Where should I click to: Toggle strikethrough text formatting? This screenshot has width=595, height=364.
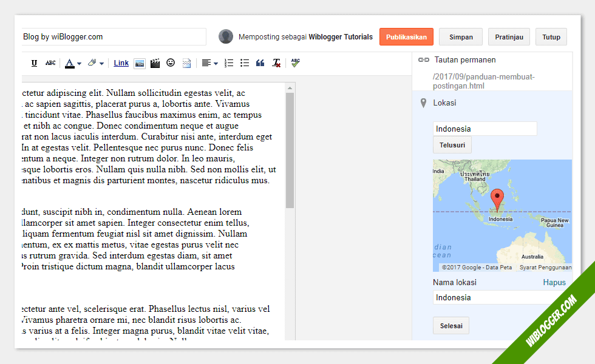pyautogui.click(x=50, y=63)
